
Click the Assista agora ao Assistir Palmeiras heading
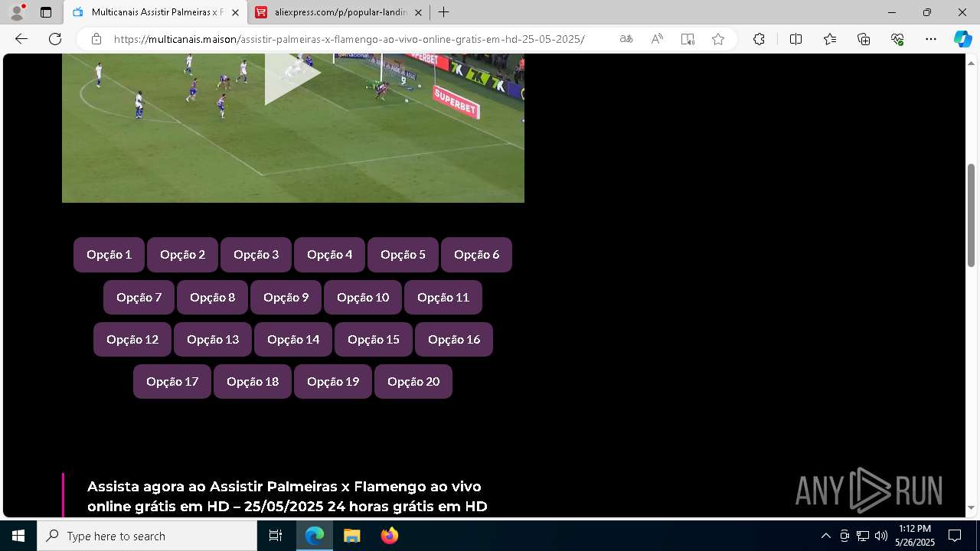point(287,496)
